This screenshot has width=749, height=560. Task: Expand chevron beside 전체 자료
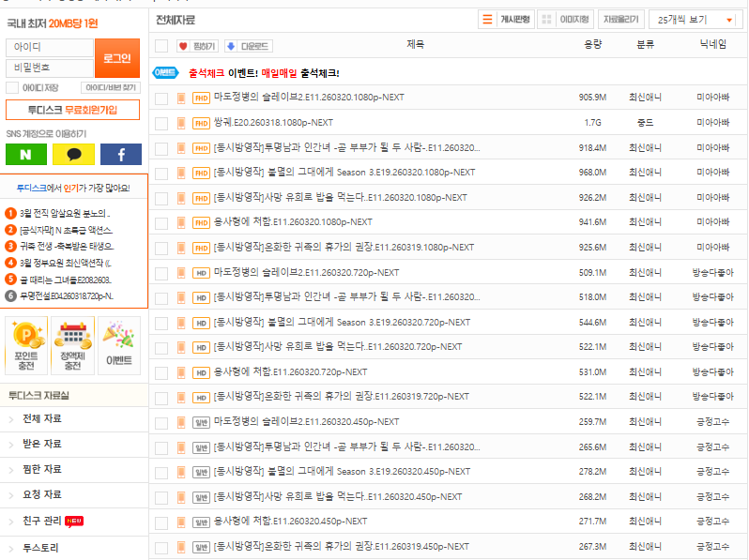(11, 419)
